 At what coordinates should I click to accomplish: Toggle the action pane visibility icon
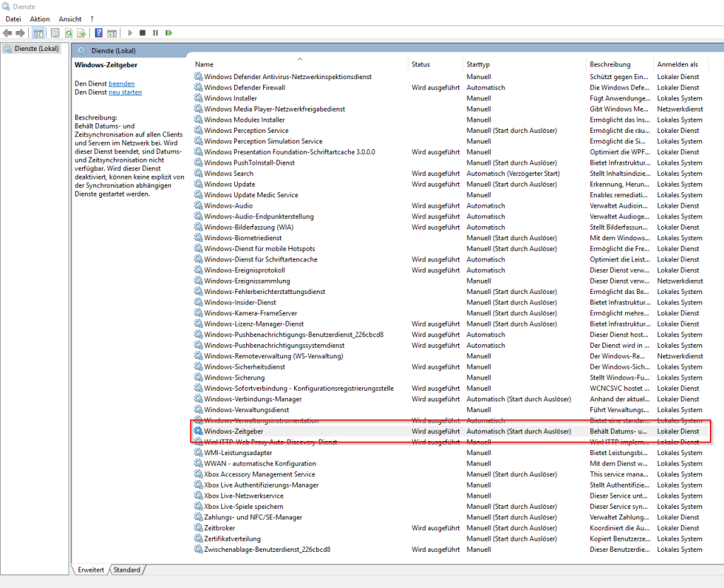pos(112,33)
